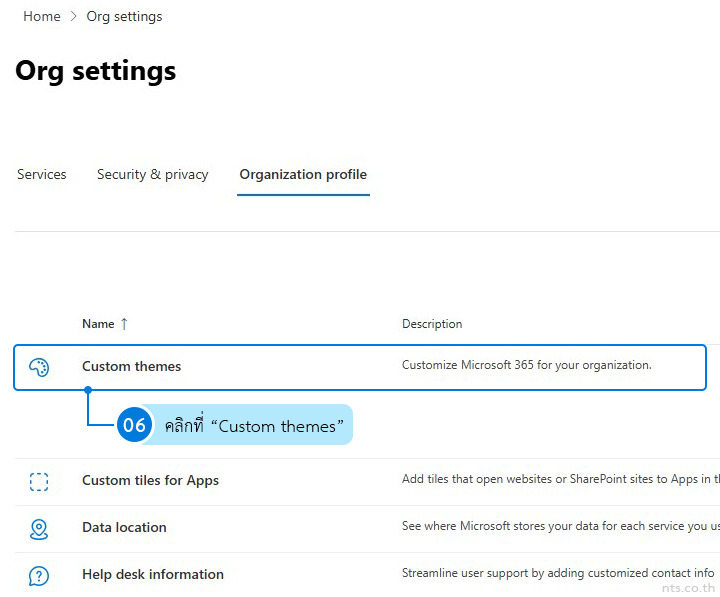Screen dimensions: 720x597
Task: Sort by the Name column arrow
Action: (124, 324)
